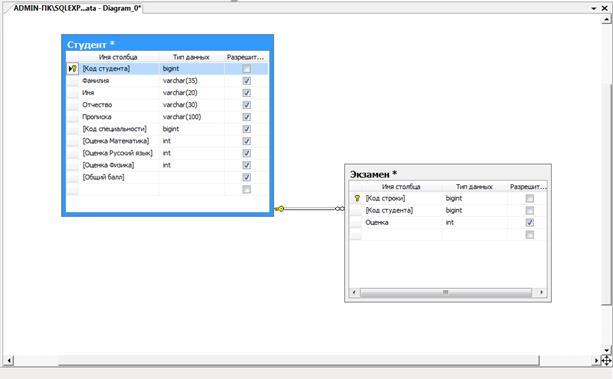Click diagram horizontal scrollbar right arrow
Image resolution: width=613 pixels, height=379 pixels.
pos(597,360)
